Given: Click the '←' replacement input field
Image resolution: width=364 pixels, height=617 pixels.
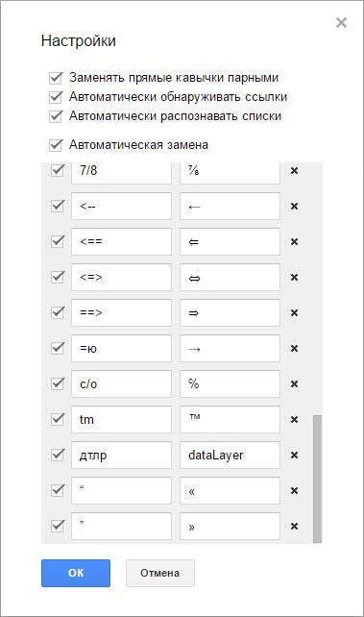Looking at the screenshot, I should (230, 206).
